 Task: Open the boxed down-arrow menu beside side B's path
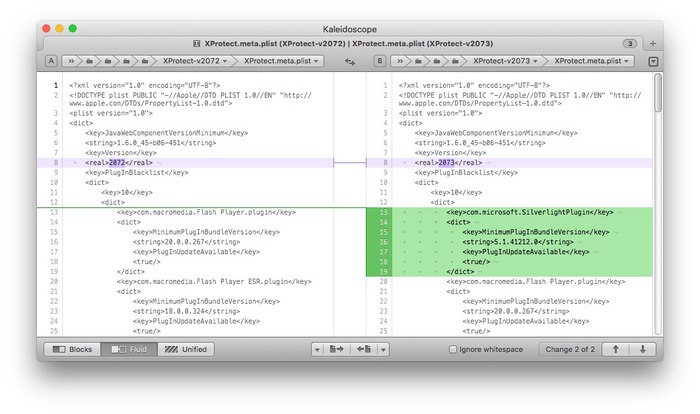tap(653, 62)
